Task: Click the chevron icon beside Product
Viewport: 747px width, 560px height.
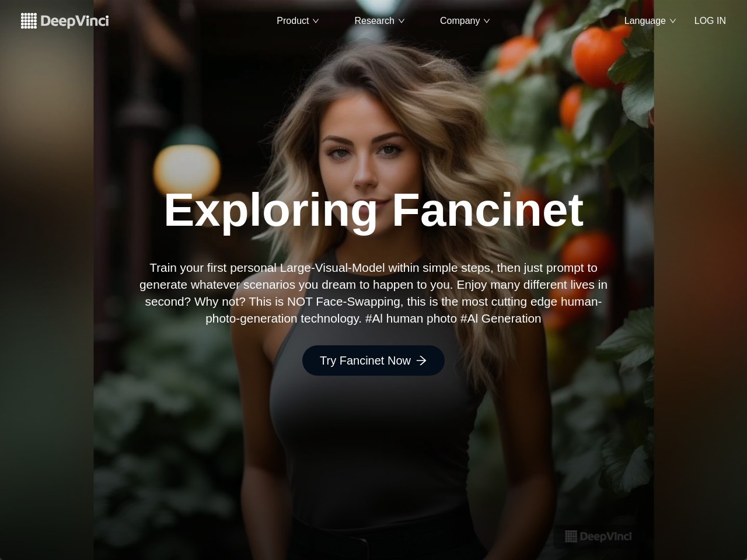Action: click(x=316, y=21)
